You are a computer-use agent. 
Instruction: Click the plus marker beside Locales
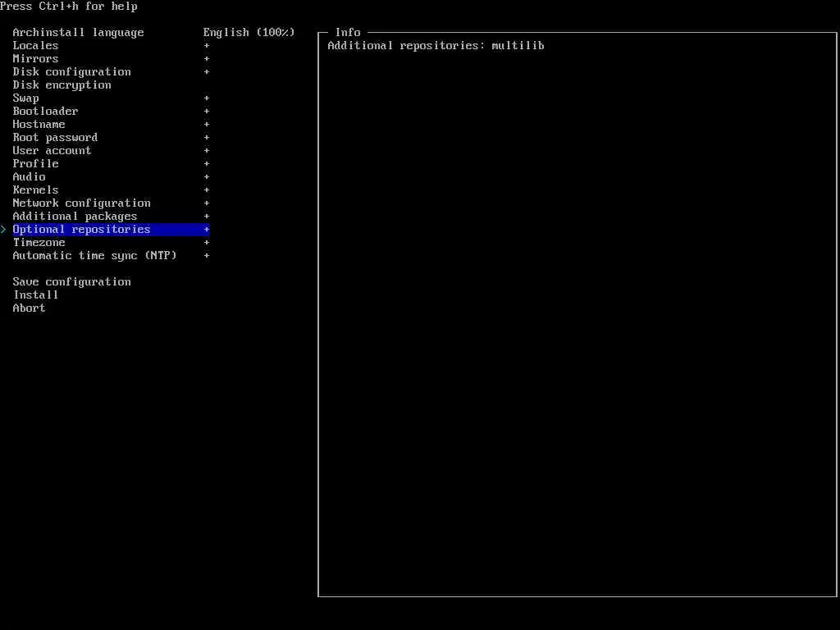pos(206,46)
